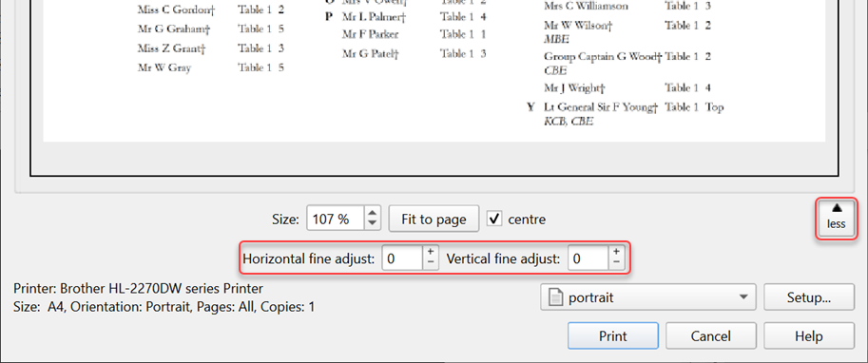The width and height of the screenshot is (868, 363).
Task: Click 'Mr G Patel' in the preview
Action: click(371, 53)
